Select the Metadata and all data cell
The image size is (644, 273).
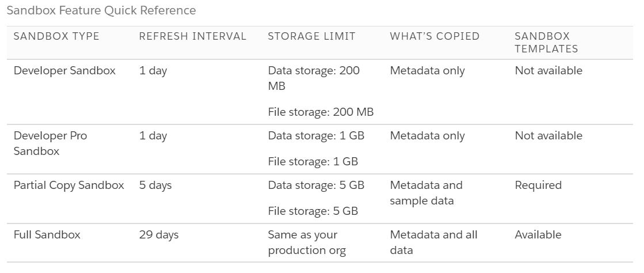pos(433,242)
